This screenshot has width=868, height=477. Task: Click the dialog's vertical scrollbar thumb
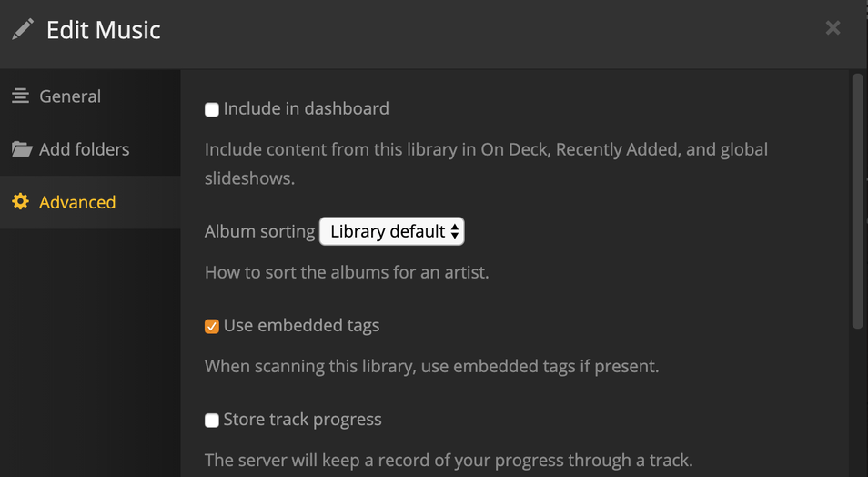click(856, 200)
